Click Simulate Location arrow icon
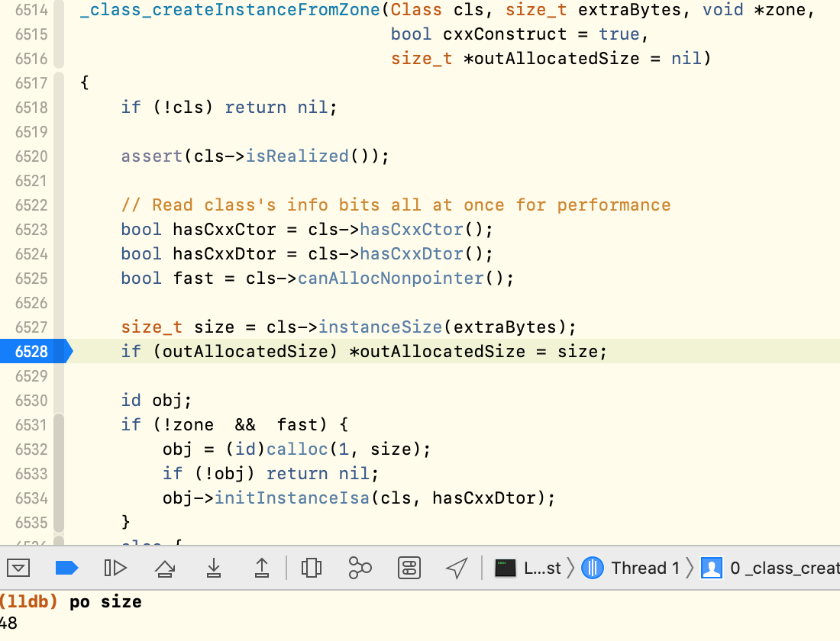Image resolution: width=840 pixels, height=641 pixels. pos(457,568)
